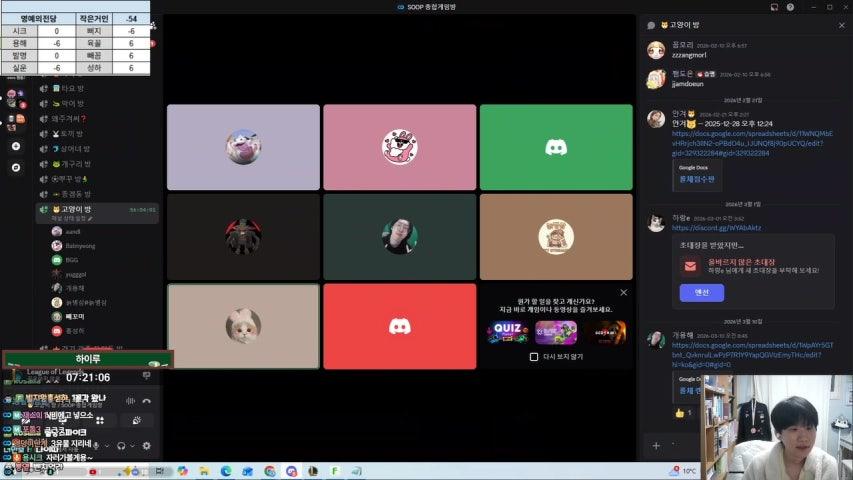
Task: Toggle microphone mute in user panel
Action: pos(94,445)
